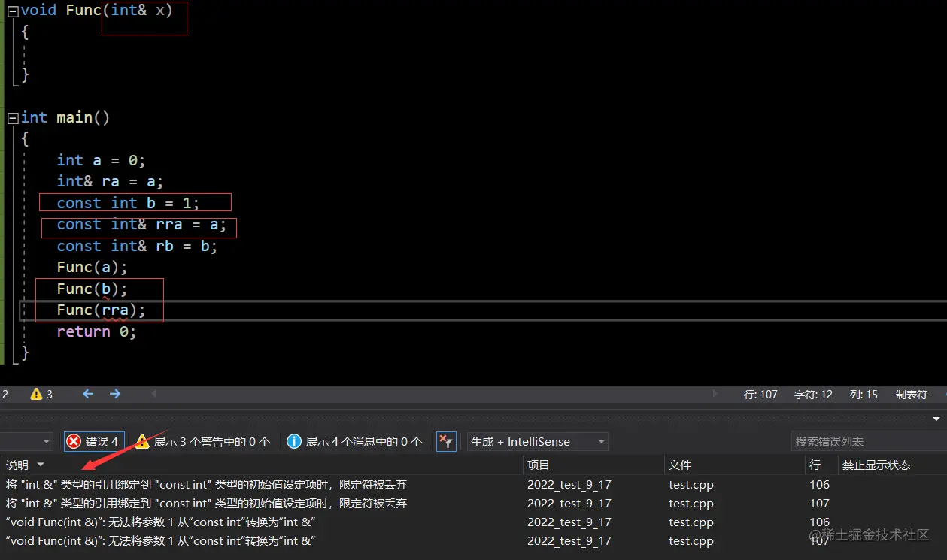Select first error about "int &" binding, line 106
This screenshot has width=947, height=560.
click(x=473, y=485)
